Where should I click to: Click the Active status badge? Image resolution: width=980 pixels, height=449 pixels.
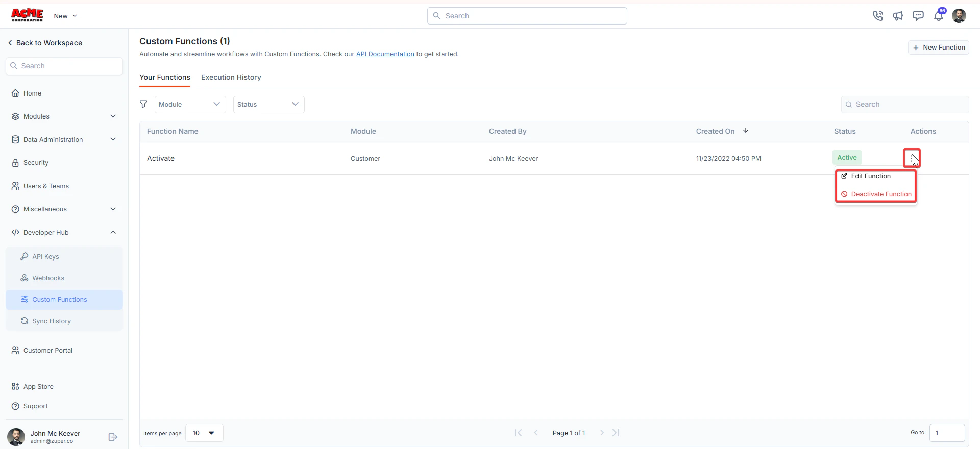[x=847, y=158]
